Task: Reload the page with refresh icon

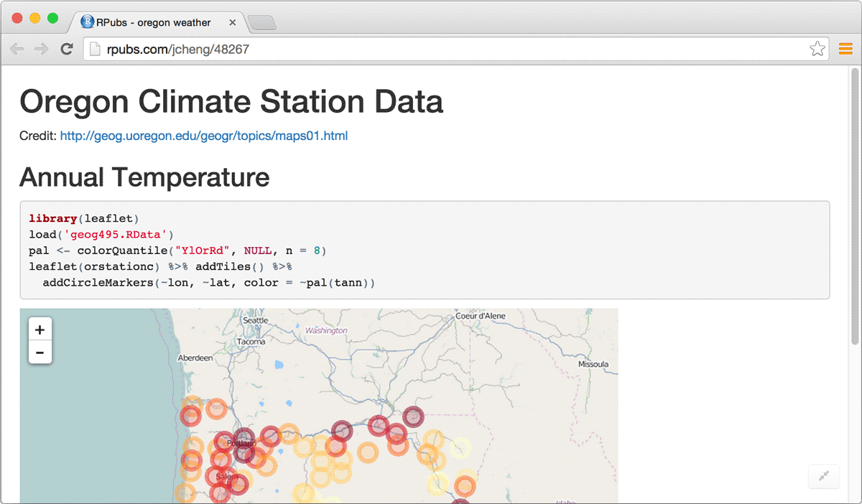Action: (x=67, y=49)
